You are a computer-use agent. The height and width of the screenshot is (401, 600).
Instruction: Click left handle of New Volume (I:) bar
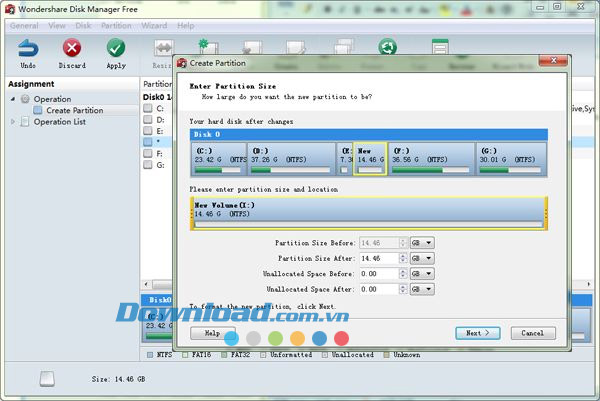click(192, 214)
